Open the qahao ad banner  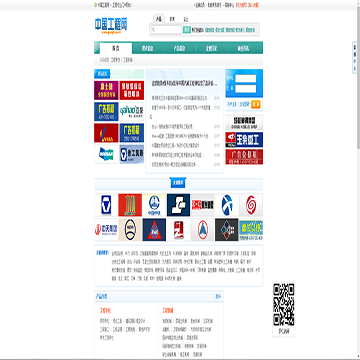pyautogui.click(x=132, y=112)
